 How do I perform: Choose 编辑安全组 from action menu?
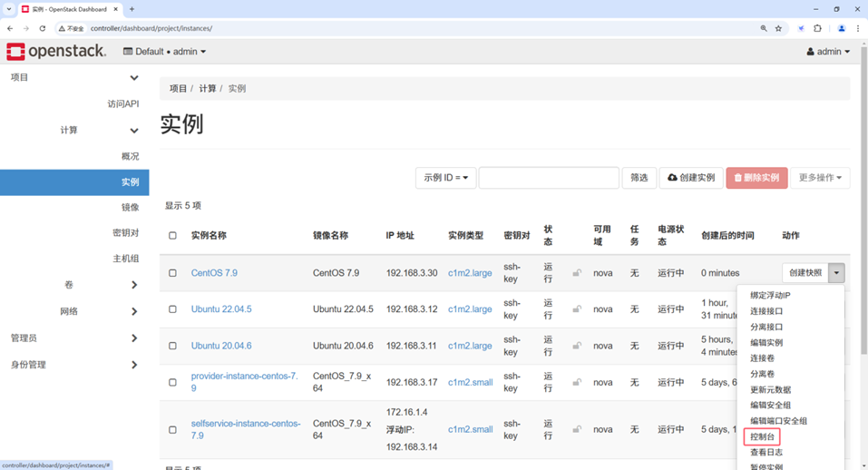(x=770, y=406)
